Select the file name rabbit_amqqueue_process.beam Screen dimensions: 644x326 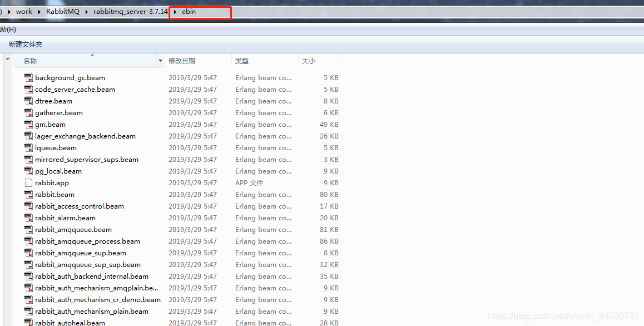point(87,241)
